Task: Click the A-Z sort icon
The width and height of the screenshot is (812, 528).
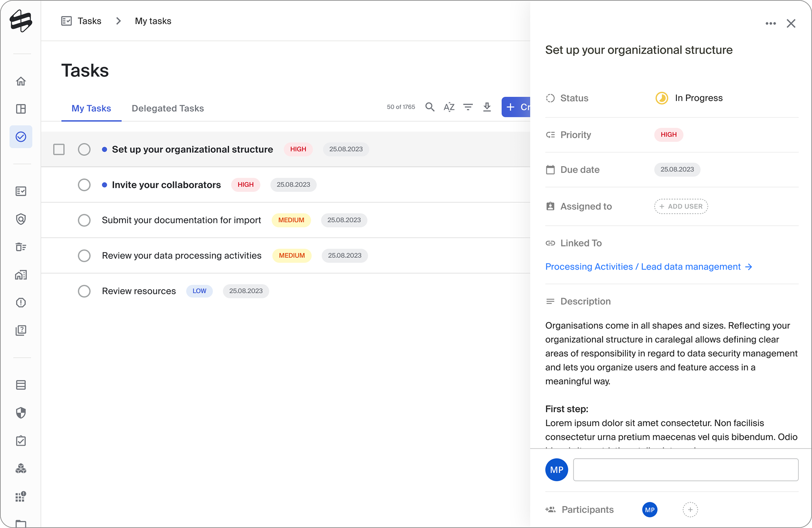Action: pos(449,107)
